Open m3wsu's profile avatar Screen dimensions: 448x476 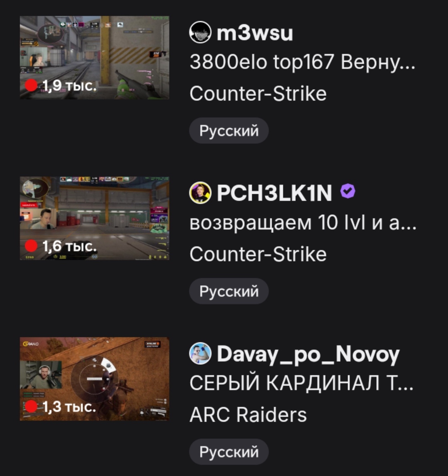point(200,32)
